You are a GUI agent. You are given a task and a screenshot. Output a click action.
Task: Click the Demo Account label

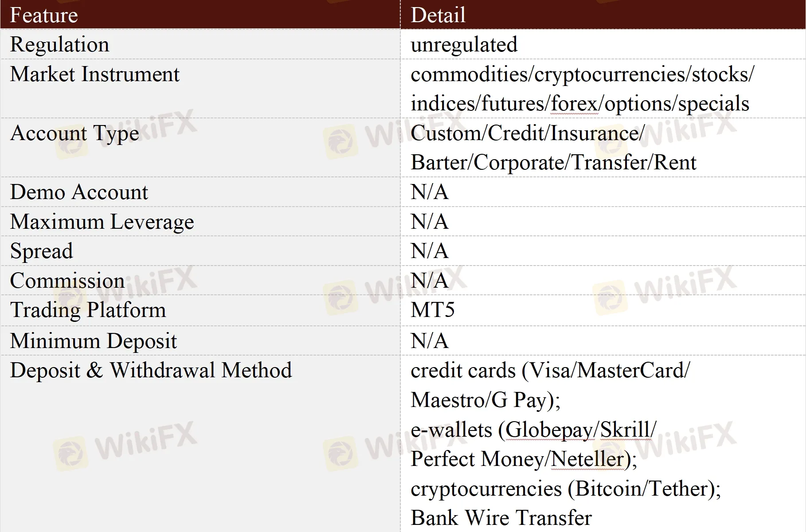pyautogui.click(x=79, y=192)
